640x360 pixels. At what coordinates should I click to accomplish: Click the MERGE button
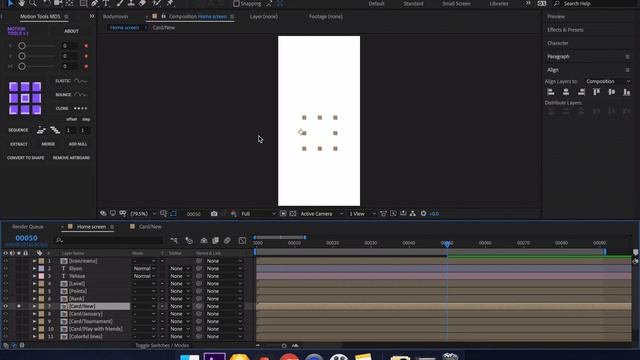pyautogui.click(x=48, y=144)
